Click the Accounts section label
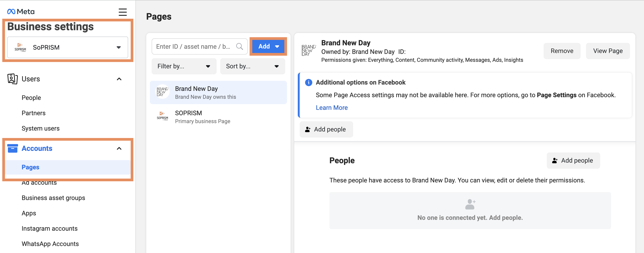The width and height of the screenshot is (644, 253). point(37,148)
